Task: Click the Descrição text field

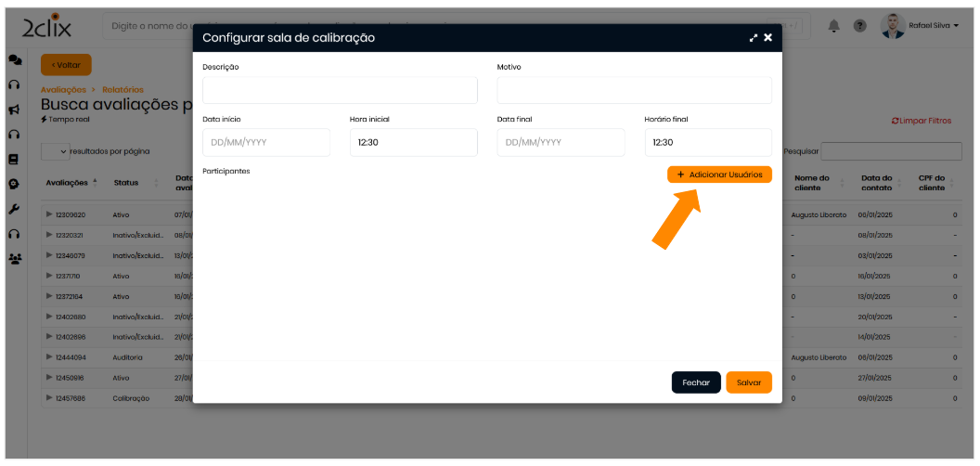Action: 340,90
